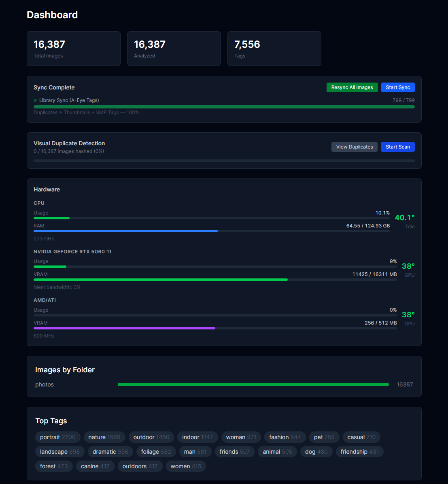Select the canine tag chip
448x484 pixels.
[95, 466]
